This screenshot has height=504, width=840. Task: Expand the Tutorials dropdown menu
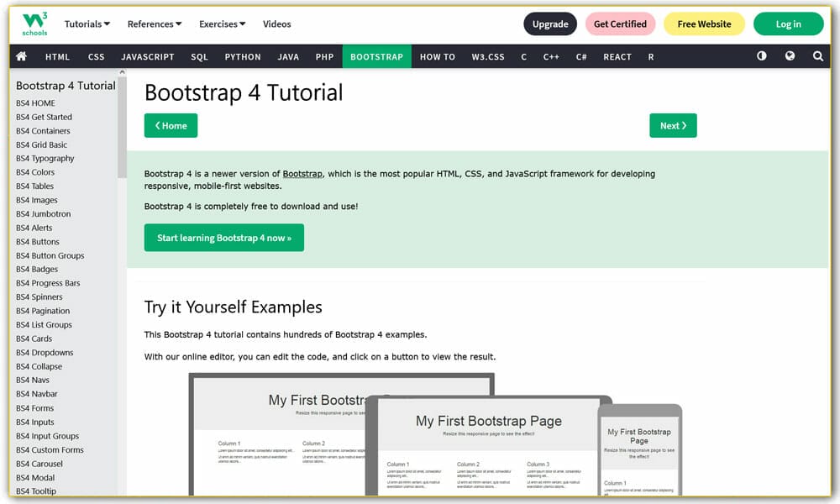(87, 24)
